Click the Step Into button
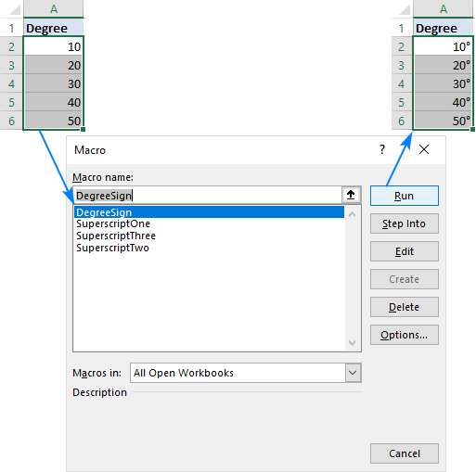This screenshot has height=472, width=476. click(x=405, y=223)
